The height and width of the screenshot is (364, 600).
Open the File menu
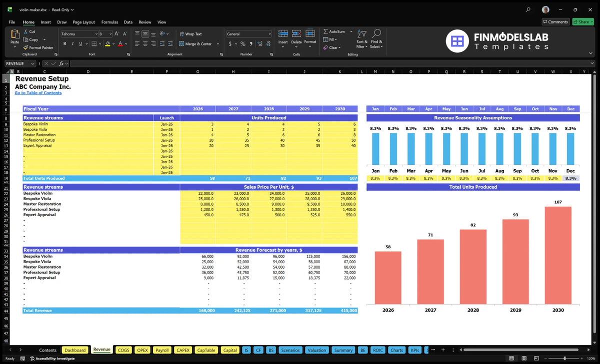click(11, 22)
